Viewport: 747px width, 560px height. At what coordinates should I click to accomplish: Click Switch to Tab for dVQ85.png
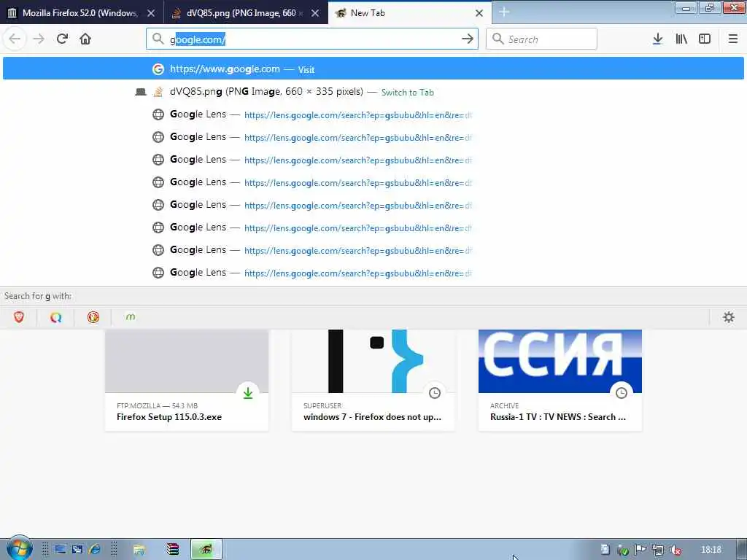[407, 93]
